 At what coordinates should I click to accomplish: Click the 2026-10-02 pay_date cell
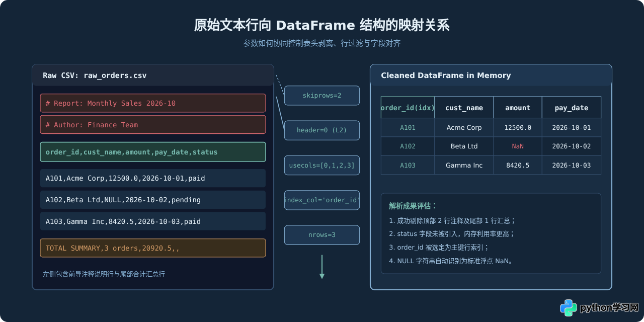tap(572, 146)
